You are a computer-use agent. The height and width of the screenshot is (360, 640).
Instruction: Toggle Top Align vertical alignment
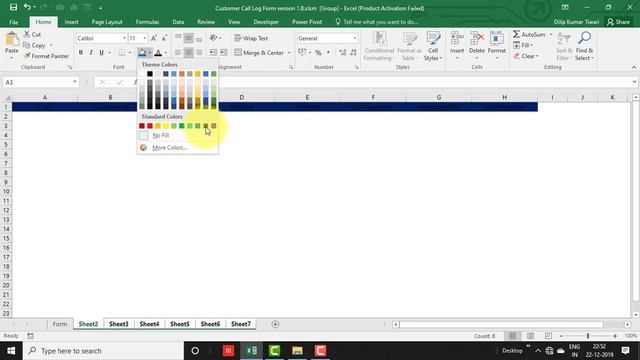coord(178,38)
